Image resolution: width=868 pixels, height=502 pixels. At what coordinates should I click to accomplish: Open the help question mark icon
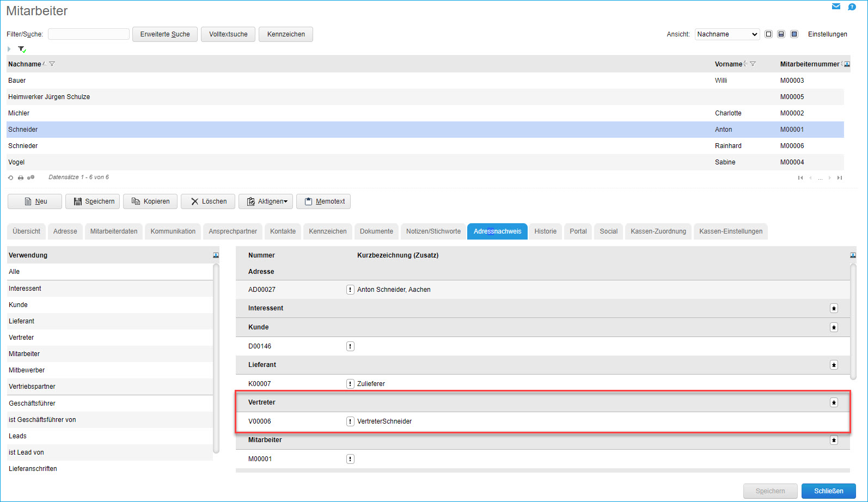click(852, 7)
